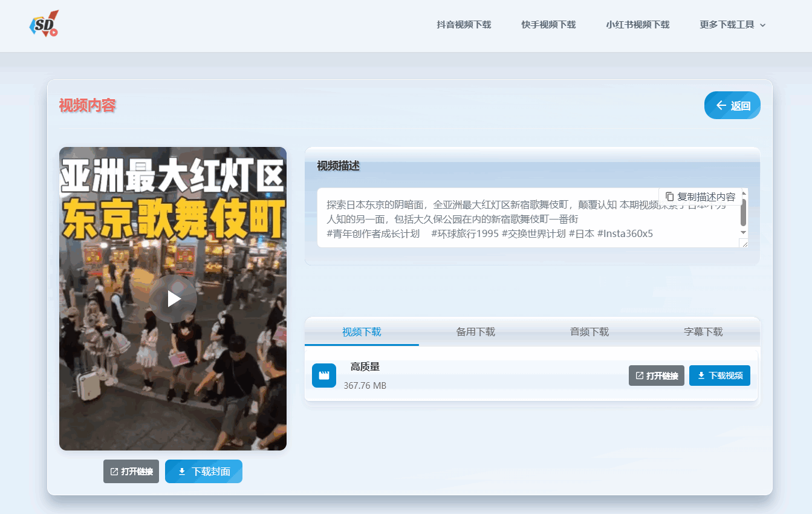This screenshot has height=514, width=812.
Task: Switch to the 音频下载 tab
Action: (589, 331)
